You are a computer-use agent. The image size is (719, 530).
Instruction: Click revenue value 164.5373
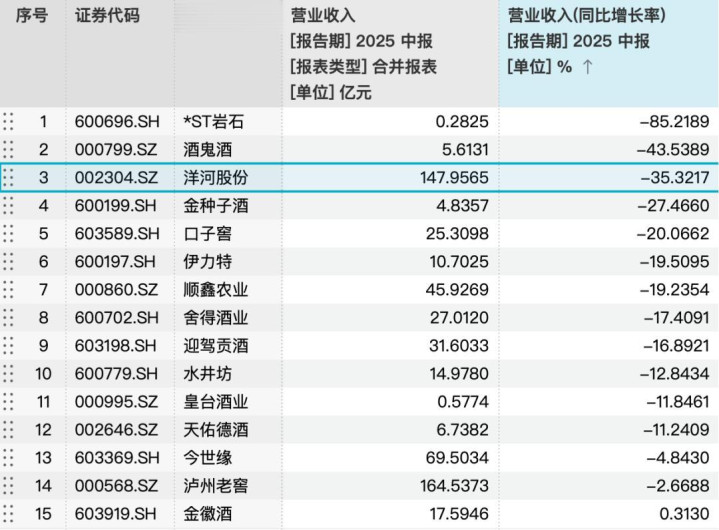click(x=454, y=486)
